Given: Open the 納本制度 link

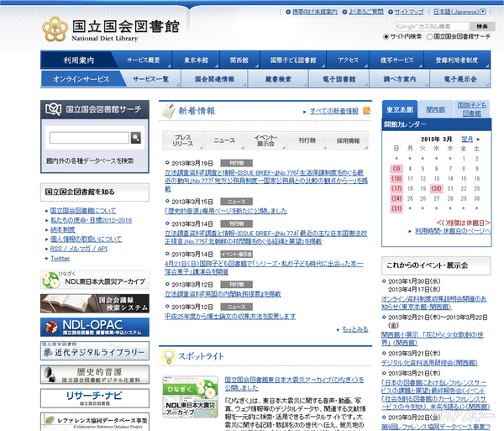Looking at the screenshot, I should 63,230.
